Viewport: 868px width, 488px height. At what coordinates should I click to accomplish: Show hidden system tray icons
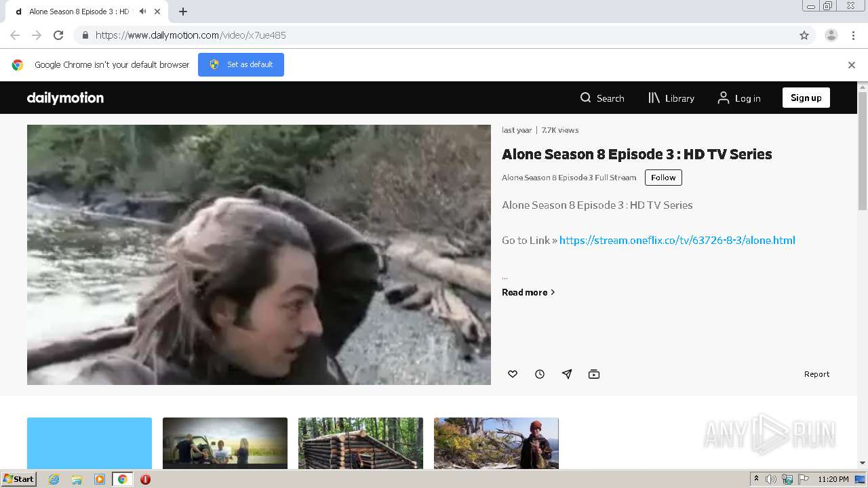pos(756,479)
